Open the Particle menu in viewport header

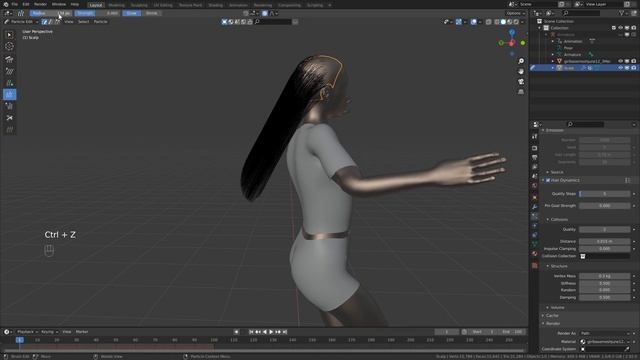(x=100, y=22)
